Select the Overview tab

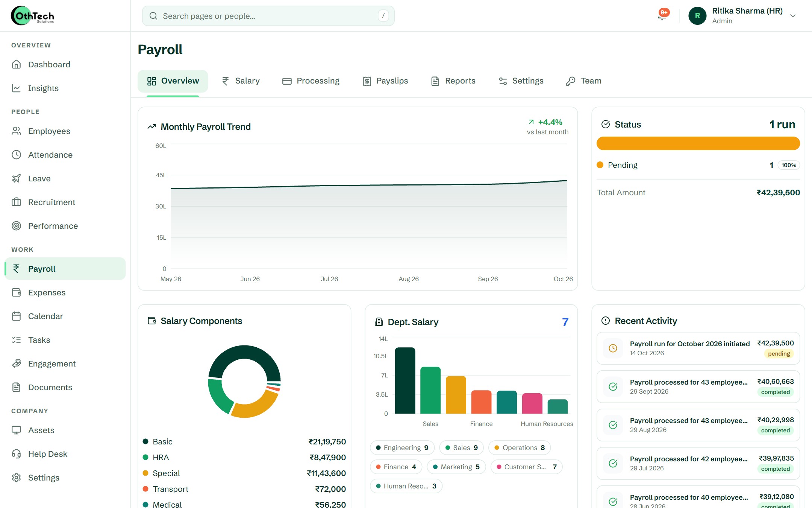click(173, 81)
